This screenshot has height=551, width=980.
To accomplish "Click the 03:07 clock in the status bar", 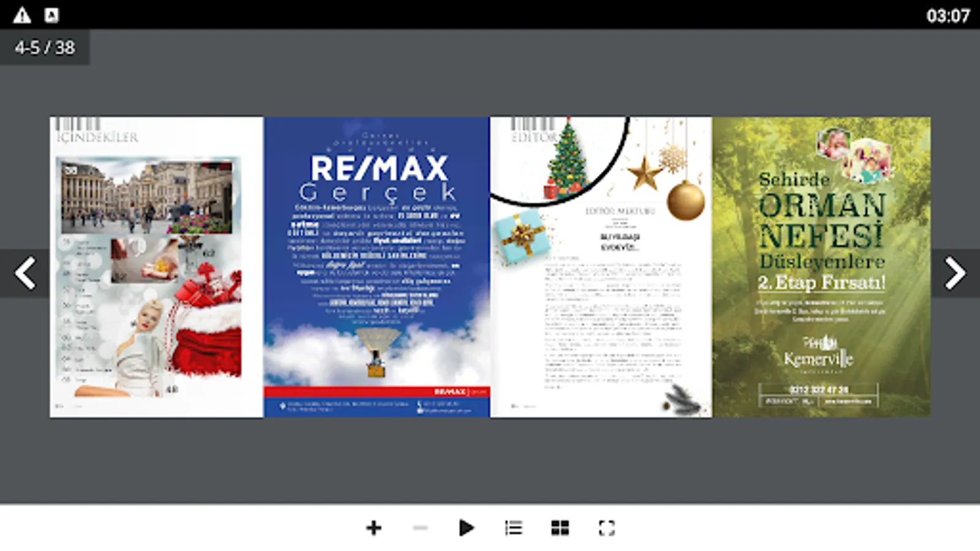I will [x=948, y=15].
